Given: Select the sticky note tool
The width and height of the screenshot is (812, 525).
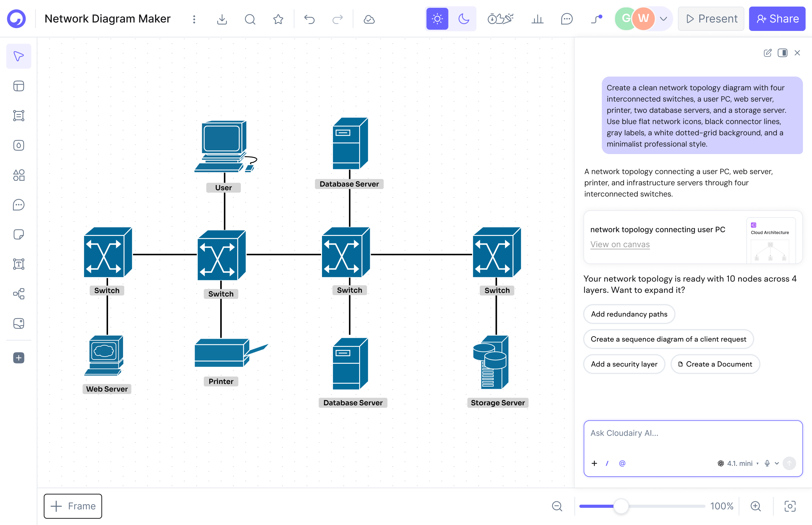Looking at the screenshot, I should click(x=19, y=234).
